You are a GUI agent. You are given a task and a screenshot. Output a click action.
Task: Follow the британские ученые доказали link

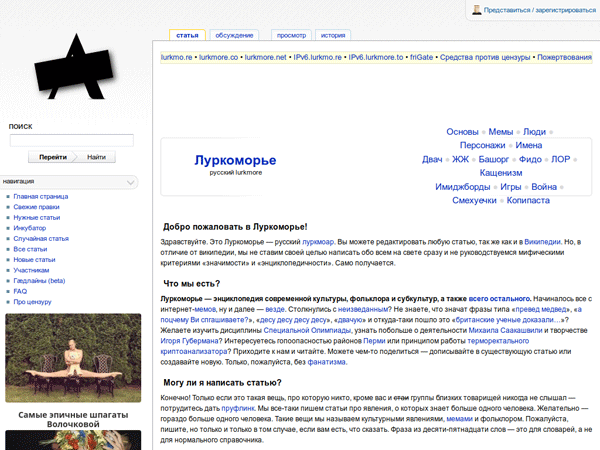(507, 320)
